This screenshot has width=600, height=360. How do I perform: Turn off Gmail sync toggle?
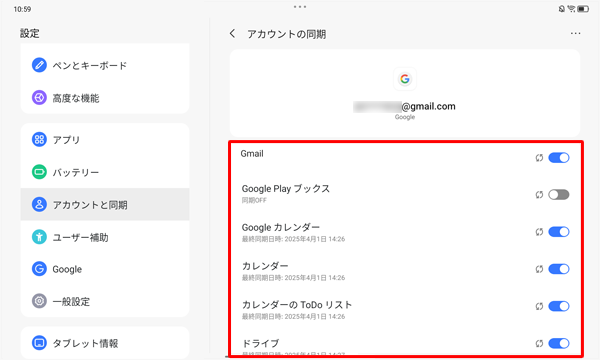point(559,158)
